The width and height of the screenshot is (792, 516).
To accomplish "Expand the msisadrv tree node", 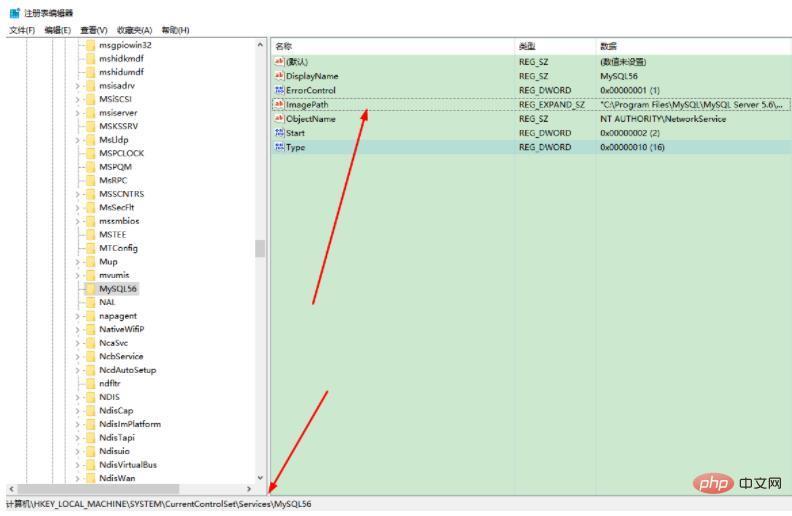I will [78, 86].
